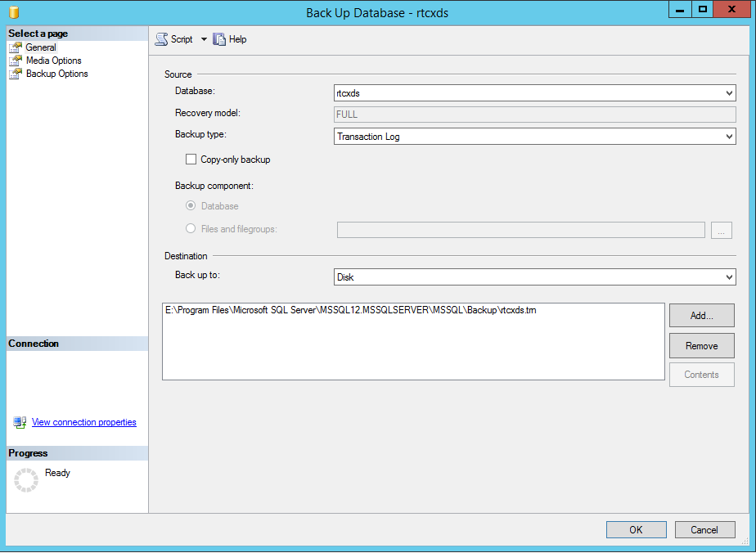Click the Script toolbar icon

[161, 39]
